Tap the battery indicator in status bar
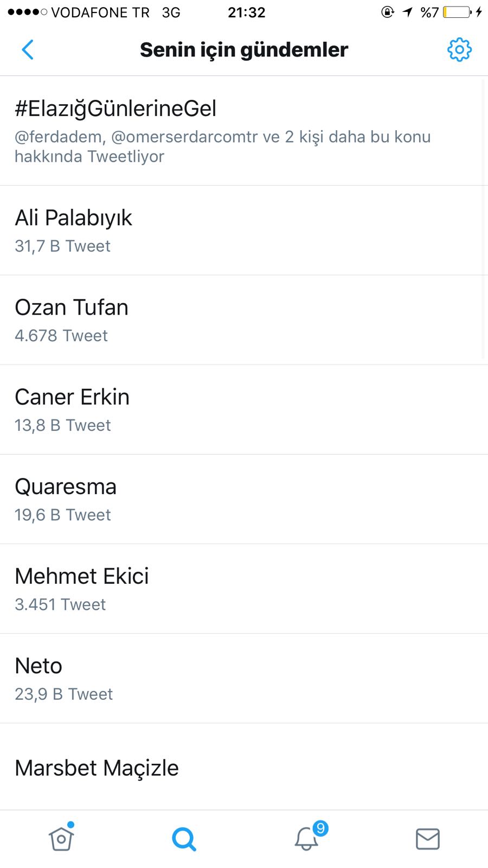The height and width of the screenshot is (868, 488). click(x=457, y=12)
